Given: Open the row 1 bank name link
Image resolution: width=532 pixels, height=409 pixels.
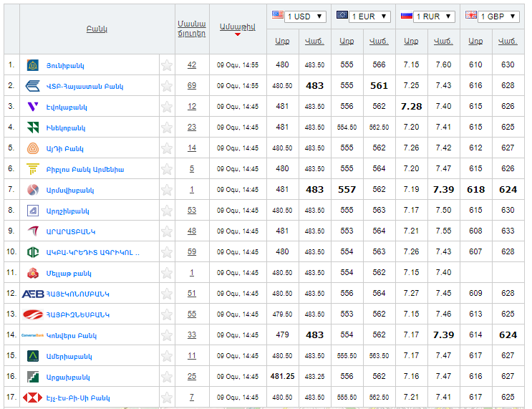Looking at the screenshot, I should (65, 65).
